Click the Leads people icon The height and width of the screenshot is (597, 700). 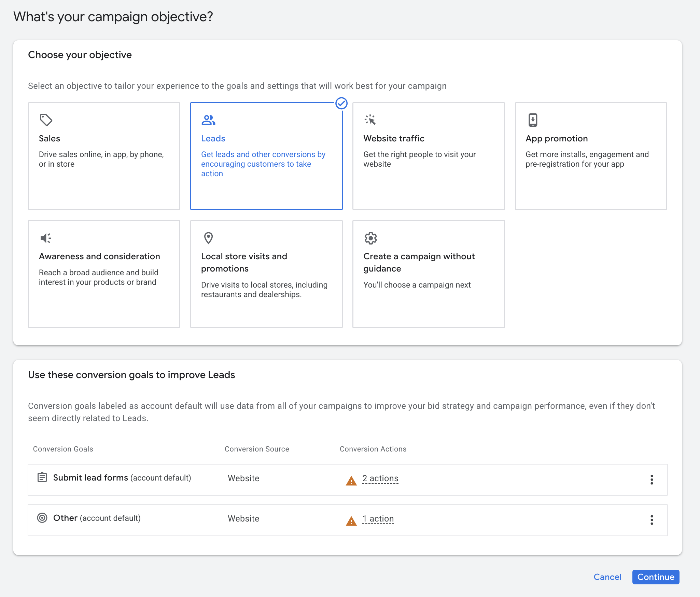(x=208, y=120)
